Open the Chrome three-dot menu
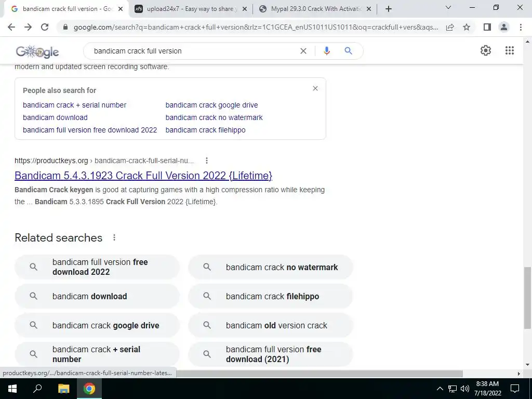The width and height of the screenshot is (532, 399). 521,27
